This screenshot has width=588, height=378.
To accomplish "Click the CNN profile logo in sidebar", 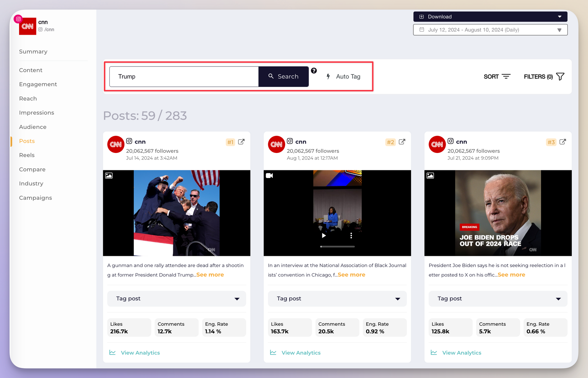I will 28,26.
